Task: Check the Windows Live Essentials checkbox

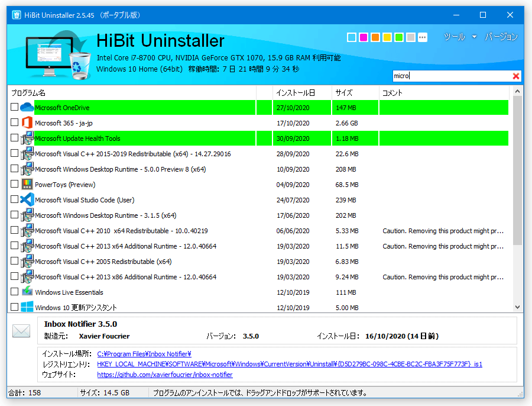Action: [x=14, y=292]
